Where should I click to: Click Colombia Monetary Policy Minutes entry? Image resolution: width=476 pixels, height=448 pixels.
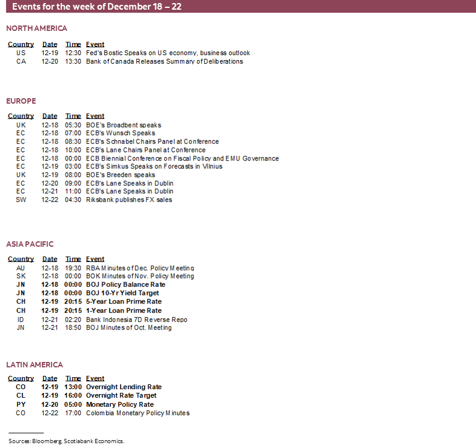(138, 413)
